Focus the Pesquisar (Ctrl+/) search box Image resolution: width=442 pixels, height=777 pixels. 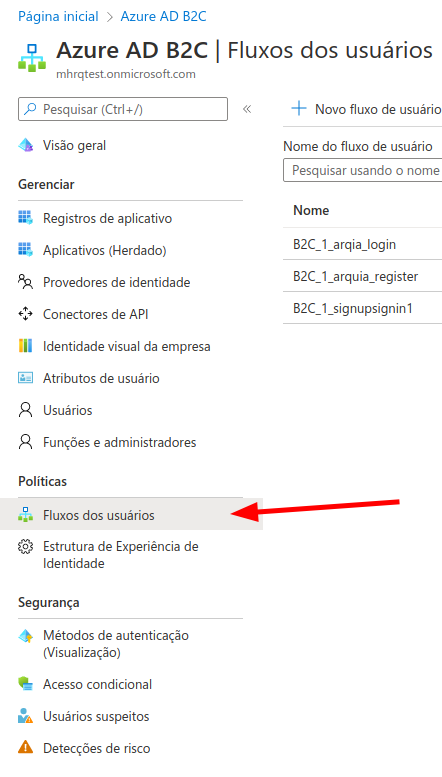[x=123, y=109]
